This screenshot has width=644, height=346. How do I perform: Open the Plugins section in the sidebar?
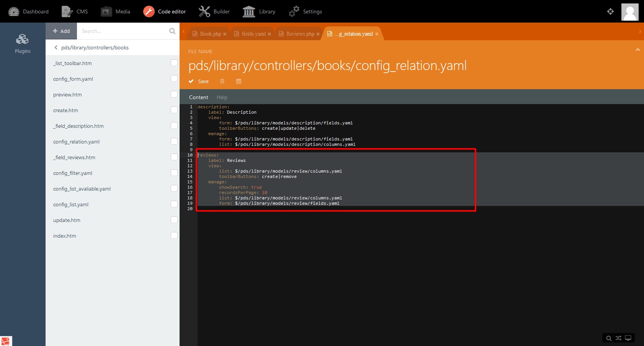pos(23,44)
